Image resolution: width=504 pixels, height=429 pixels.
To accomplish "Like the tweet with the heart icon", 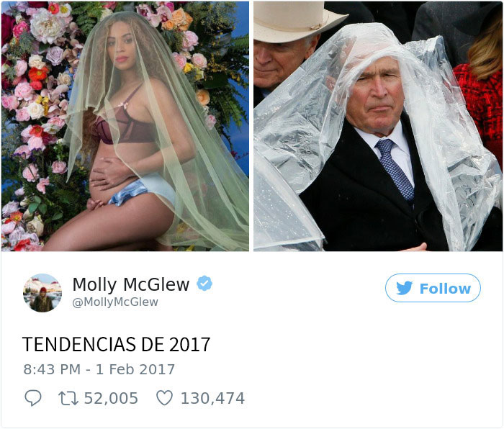I will pos(165,398).
